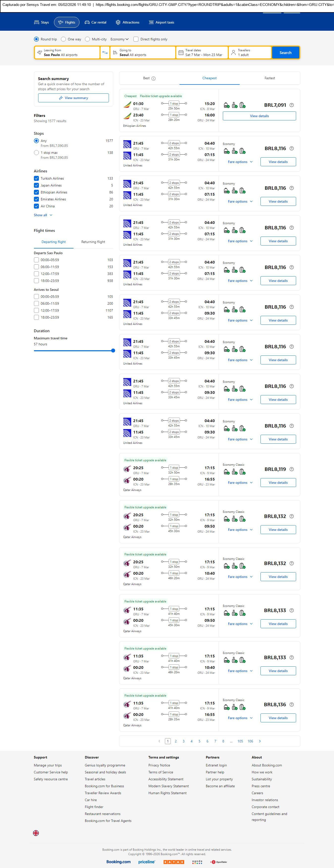334x868 pixels.
Task: Click the Ethiopian Airlines logo on first result
Action: coord(127,105)
